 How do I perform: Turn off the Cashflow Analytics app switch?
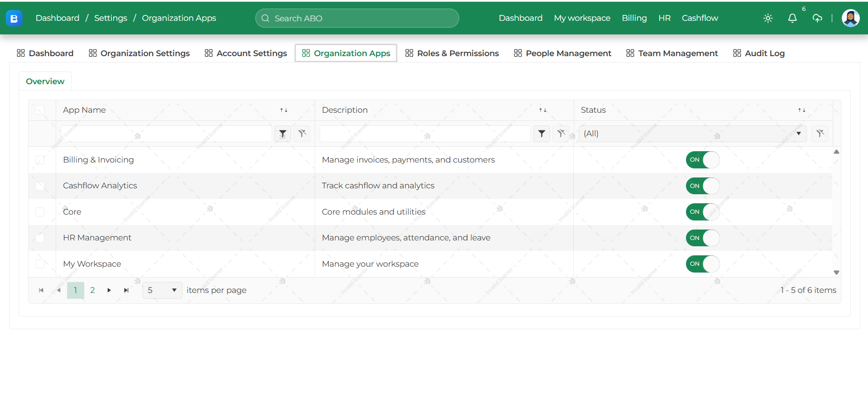pyautogui.click(x=703, y=186)
